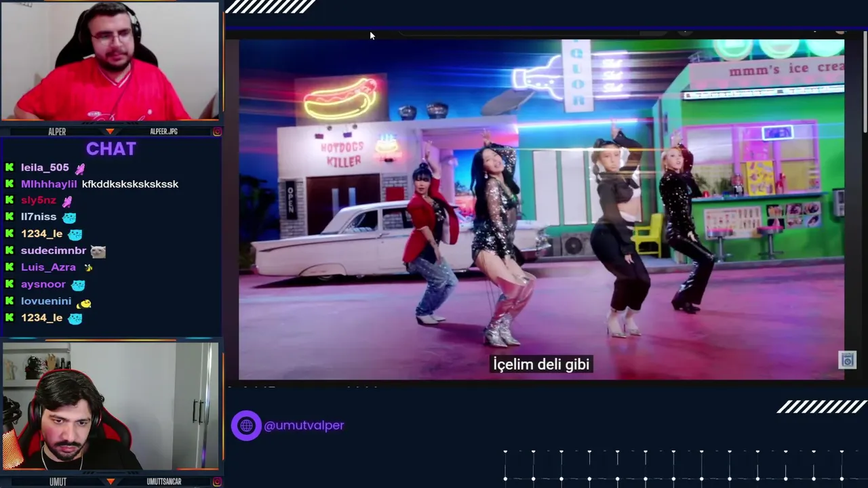Click the pink butterfly emote after leila_505

(79, 168)
